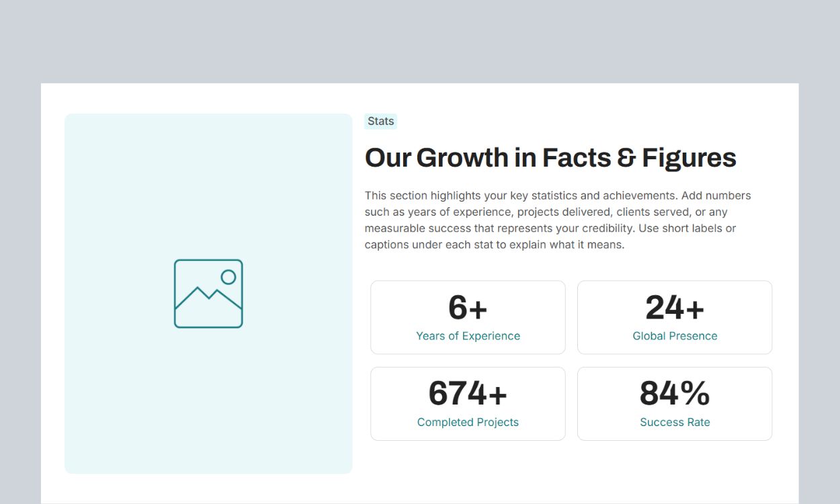Select the paragraph starting "This section highlights"

click(x=558, y=220)
